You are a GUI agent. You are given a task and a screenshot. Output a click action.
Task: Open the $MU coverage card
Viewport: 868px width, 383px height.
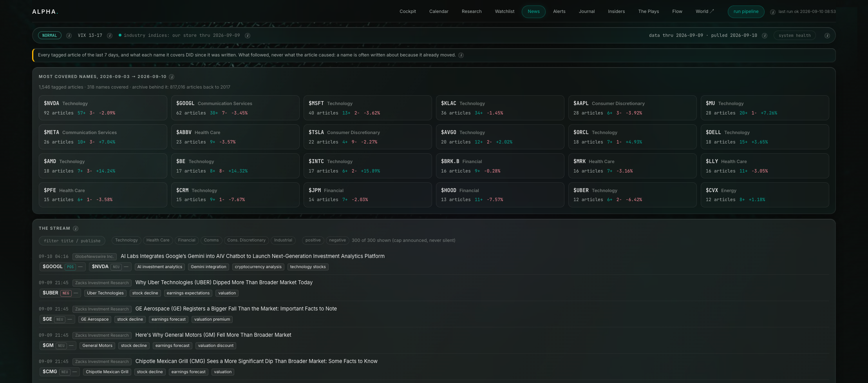765,108
